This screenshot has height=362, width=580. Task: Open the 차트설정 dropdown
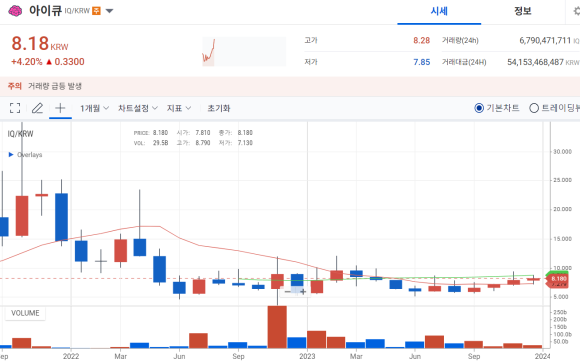[138, 108]
